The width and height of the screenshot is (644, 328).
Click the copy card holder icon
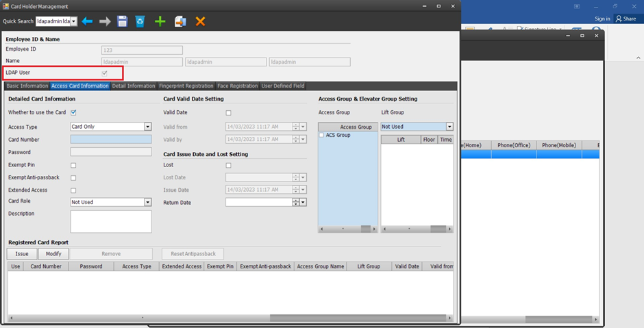[180, 22]
